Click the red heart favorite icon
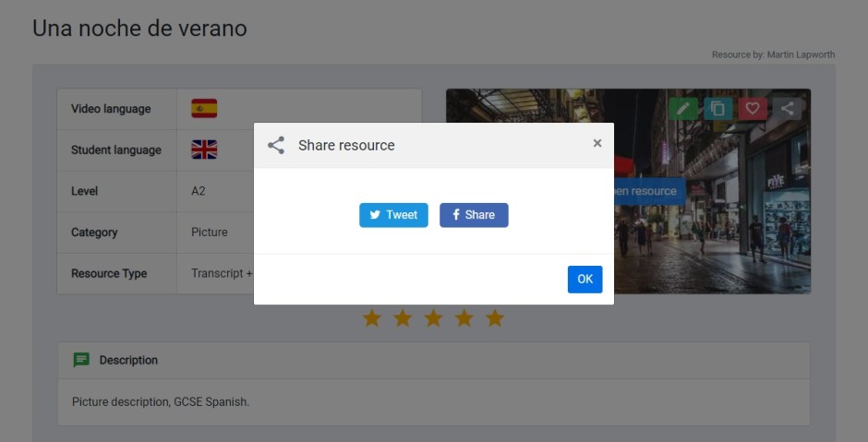This screenshot has width=868, height=442. [x=753, y=109]
